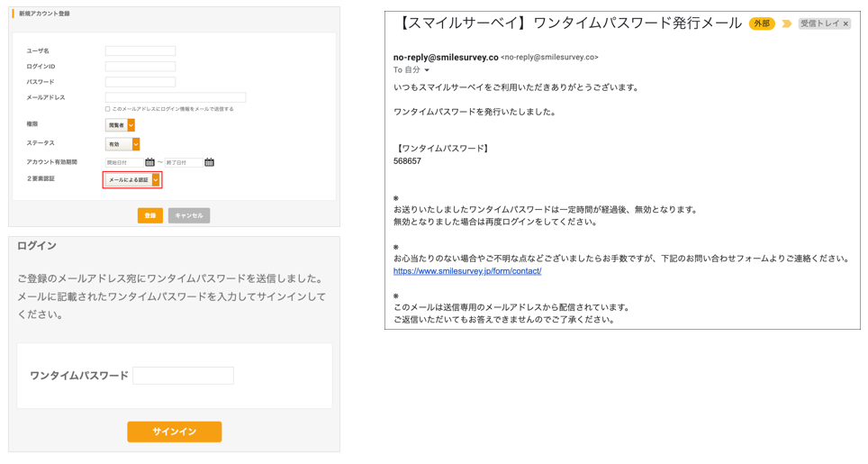Click the 開始日付 date field
Image resolution: width=868 pixels, height=464 pixels.
pos(124,162)
